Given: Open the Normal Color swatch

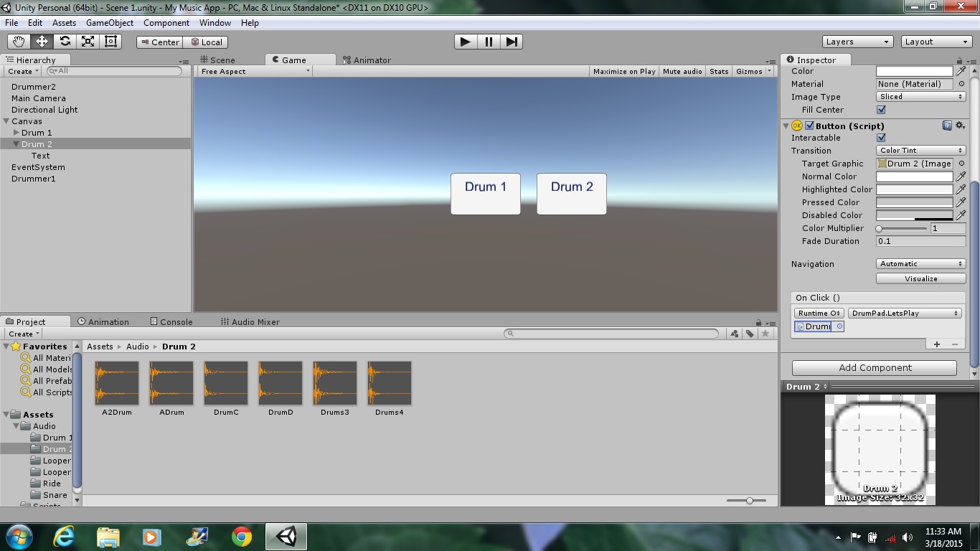Looking at the screenshot, I should [x=915, y=176].
